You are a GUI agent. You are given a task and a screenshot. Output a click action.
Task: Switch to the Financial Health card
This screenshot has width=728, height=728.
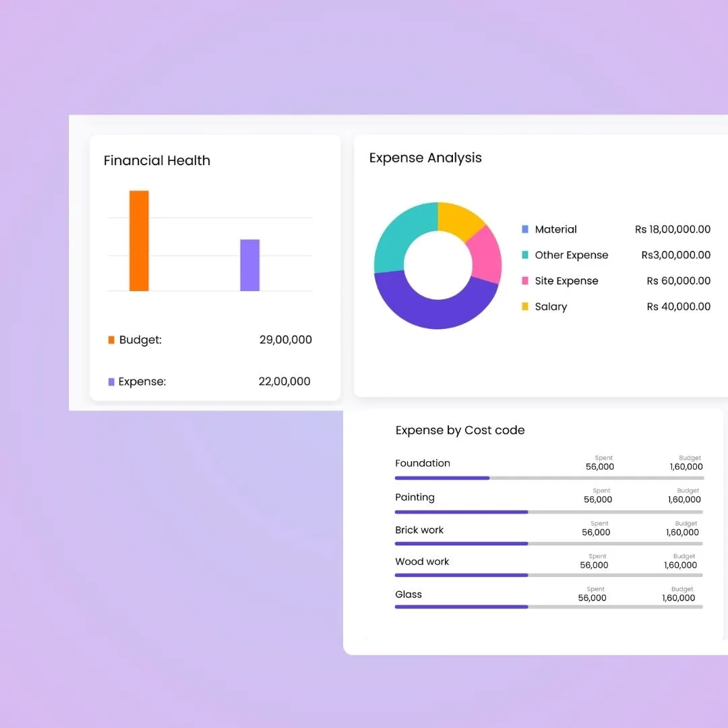coord(156,160)
